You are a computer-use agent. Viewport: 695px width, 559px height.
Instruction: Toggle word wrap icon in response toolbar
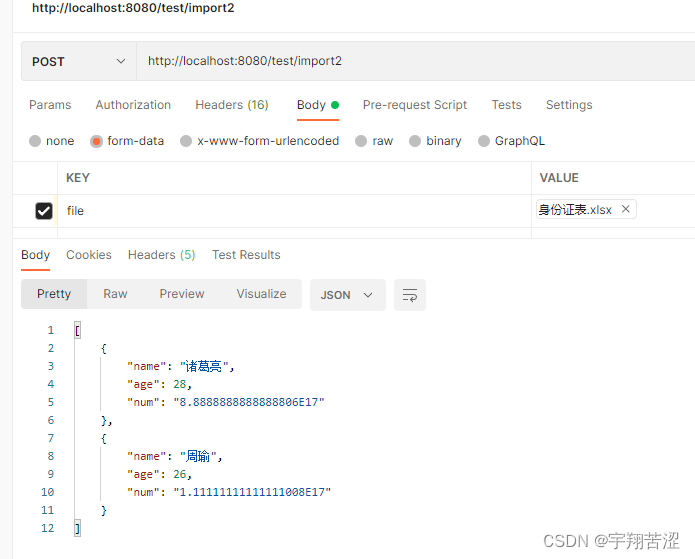tap(410, 295)
